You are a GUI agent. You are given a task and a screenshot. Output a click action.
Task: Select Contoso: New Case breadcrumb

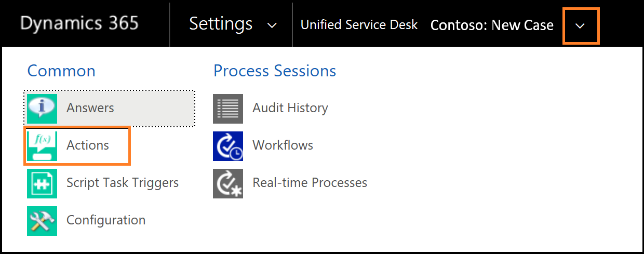point(492,25)
